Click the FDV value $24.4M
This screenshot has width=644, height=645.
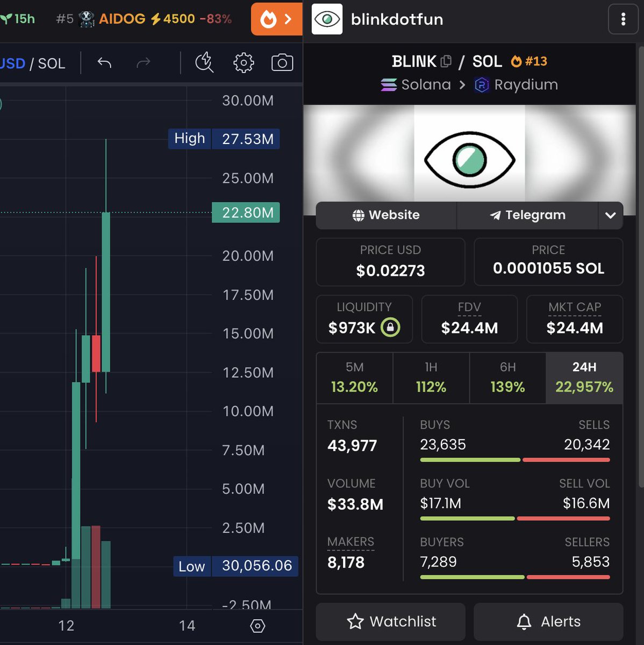(469, 328)
